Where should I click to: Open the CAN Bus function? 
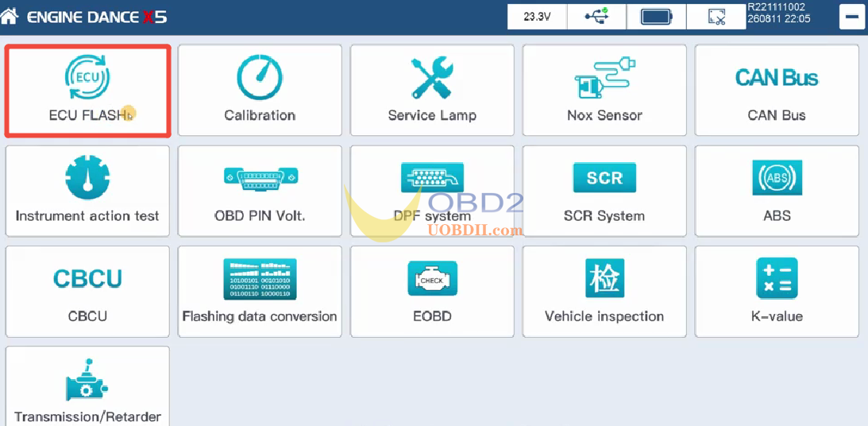pos(777,91)
